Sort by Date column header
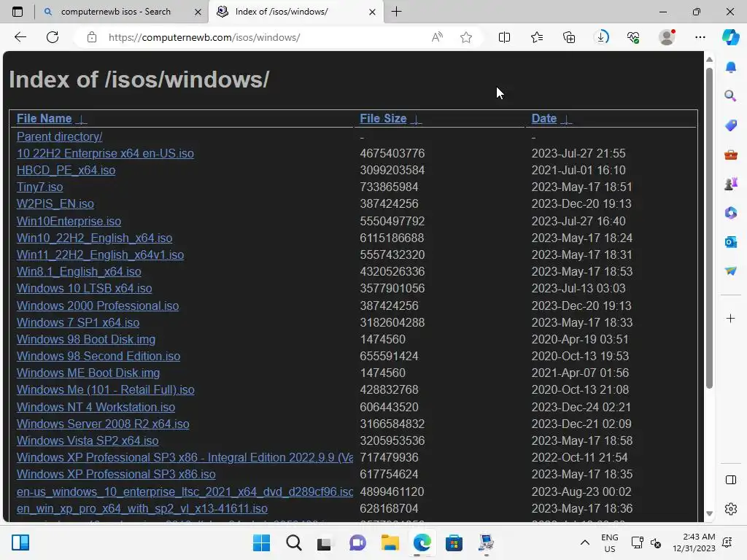Image resolution: width=747 pixels, height=560 pixels. (544, 119)
